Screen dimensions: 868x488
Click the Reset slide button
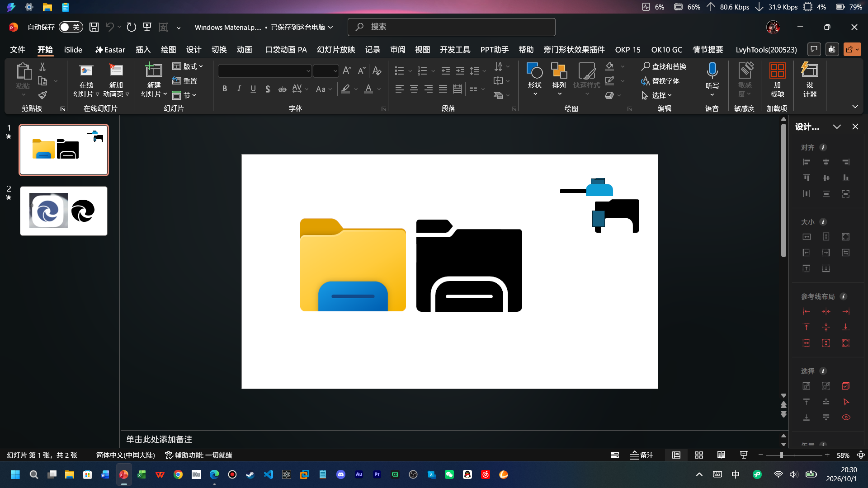184,81
